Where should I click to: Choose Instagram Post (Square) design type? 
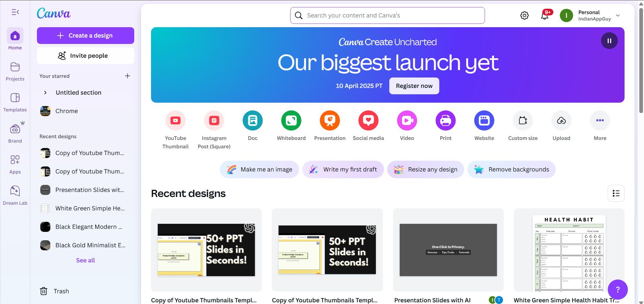click(214, 130)
